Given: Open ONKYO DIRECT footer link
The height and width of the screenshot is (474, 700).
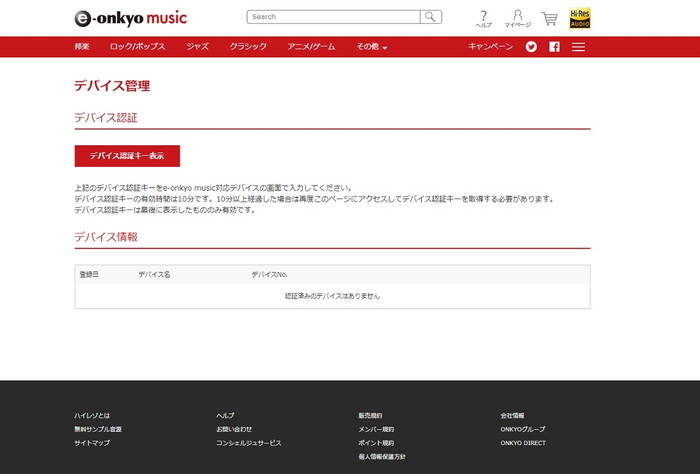Looking at the screenshot, I should click(523, 443).
